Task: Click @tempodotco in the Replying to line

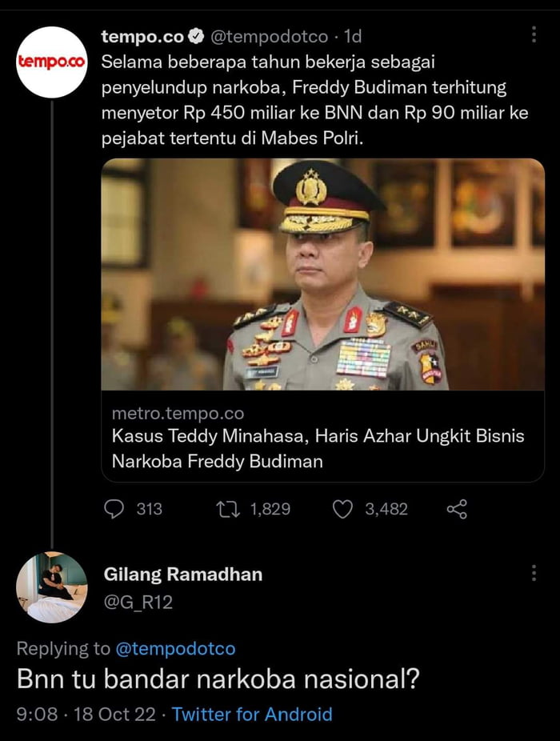Action: point(176,648)
